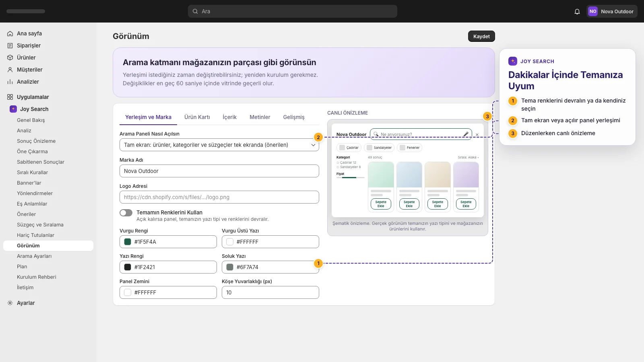Click the NO avatar badge in top bar

[593, 11]
